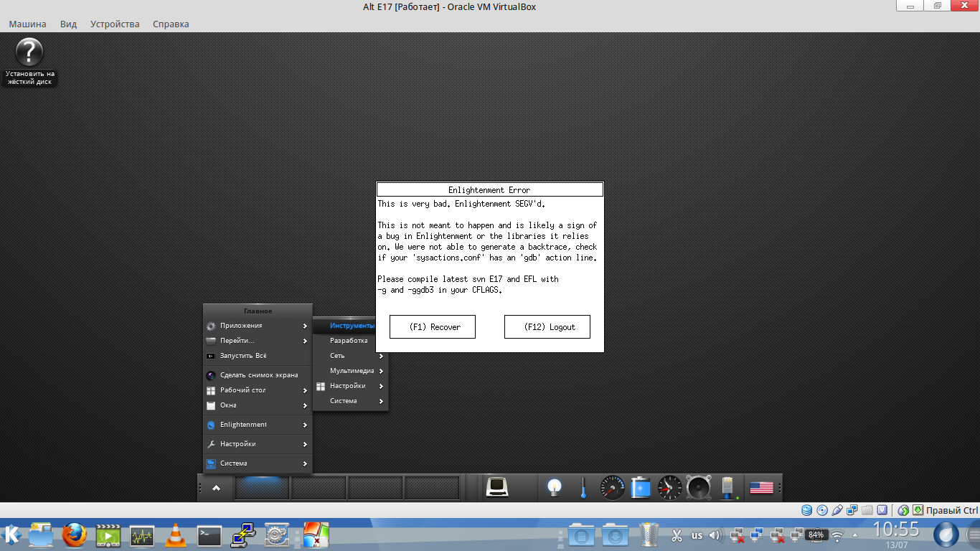
Task: Click the lightbulb backlight icon on shelf
Action: (554, 488)
